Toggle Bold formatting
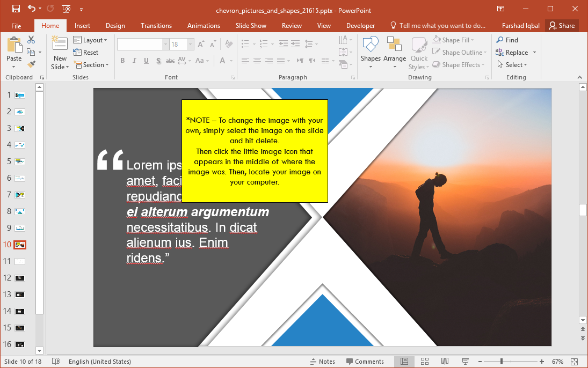Screen dimensions: 588x368 [122, 61]
